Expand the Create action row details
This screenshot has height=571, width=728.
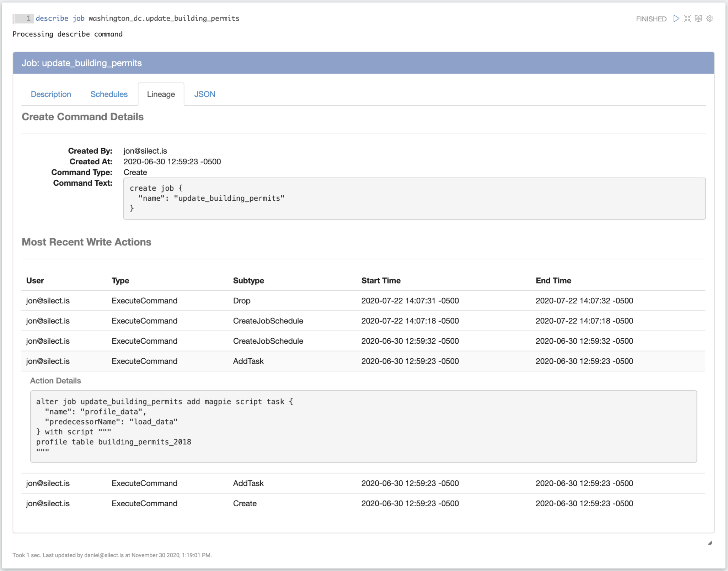[245, 503]
